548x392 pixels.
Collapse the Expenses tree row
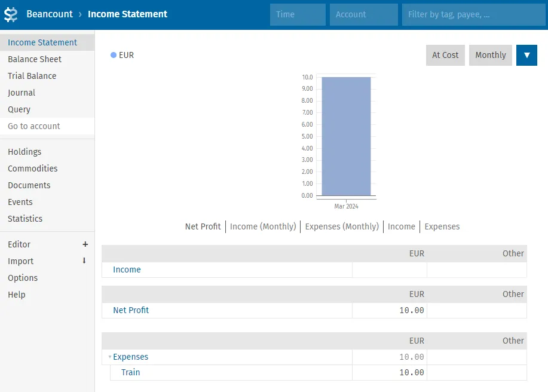[110, 357]
